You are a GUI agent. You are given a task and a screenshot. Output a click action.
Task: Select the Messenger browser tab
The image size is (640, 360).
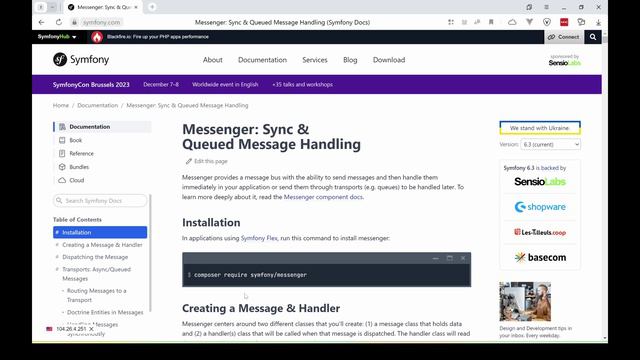point(104,7)
